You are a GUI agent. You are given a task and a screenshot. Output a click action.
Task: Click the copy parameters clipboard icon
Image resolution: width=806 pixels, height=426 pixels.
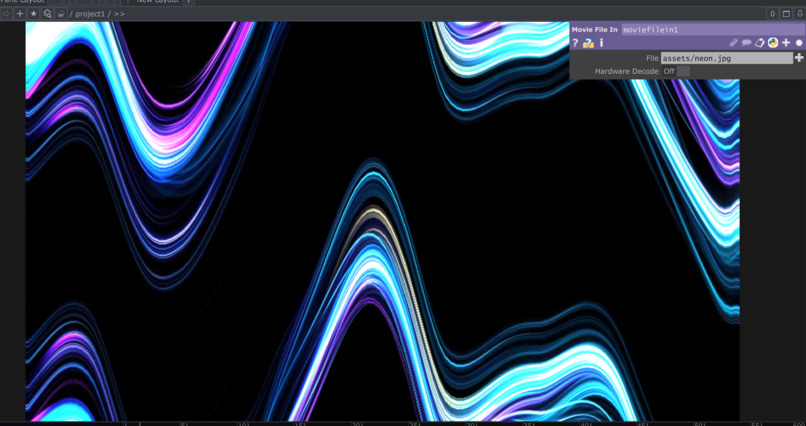[760, 43]
